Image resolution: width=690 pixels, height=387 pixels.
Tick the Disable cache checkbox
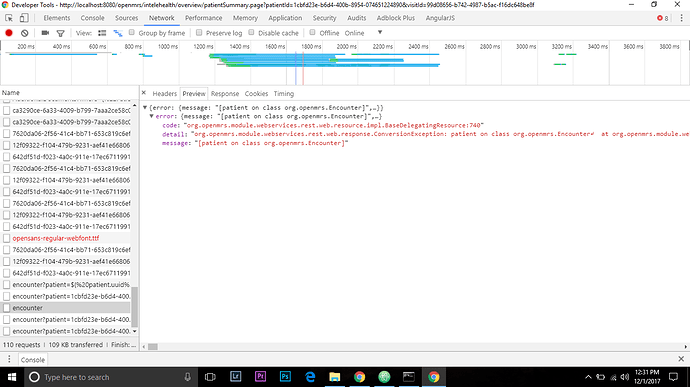tap(251, 33)
